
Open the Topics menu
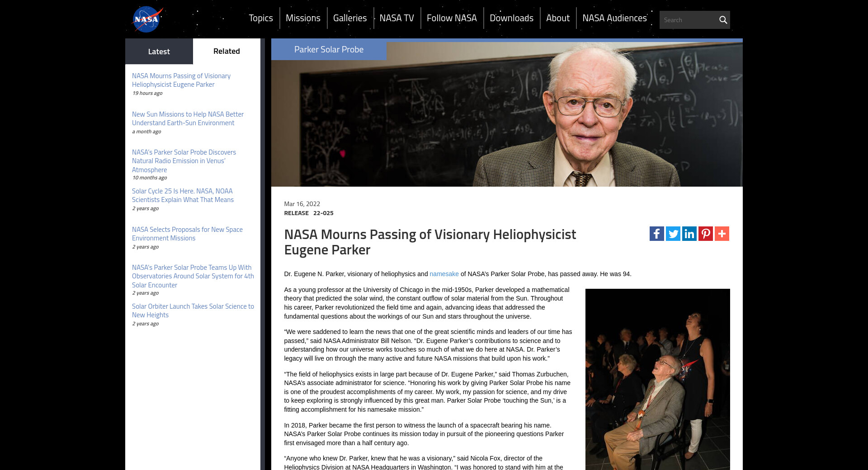click(260, 18)
